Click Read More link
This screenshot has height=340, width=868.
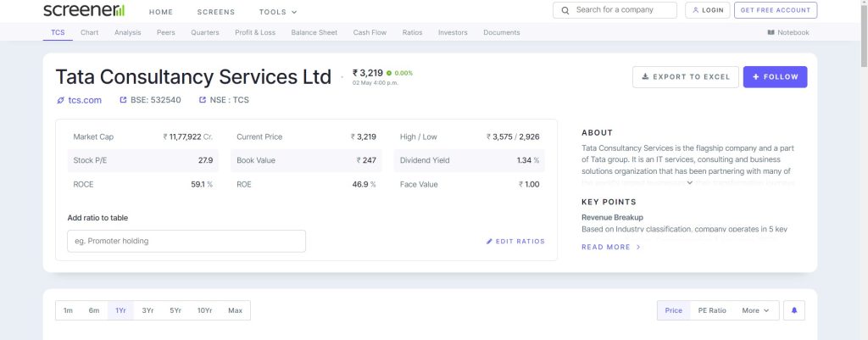point(610,247)
